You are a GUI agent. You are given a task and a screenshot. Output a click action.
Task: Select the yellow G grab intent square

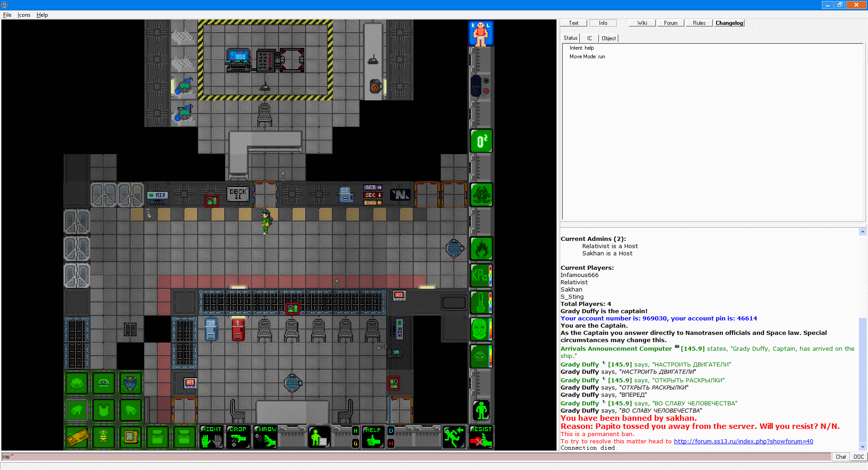tap(355, 443)
